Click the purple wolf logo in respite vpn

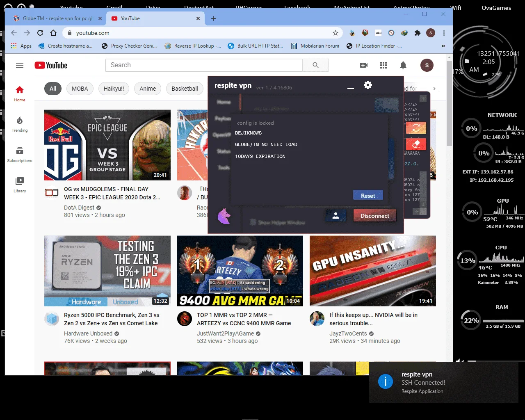(x=224, y=216)
